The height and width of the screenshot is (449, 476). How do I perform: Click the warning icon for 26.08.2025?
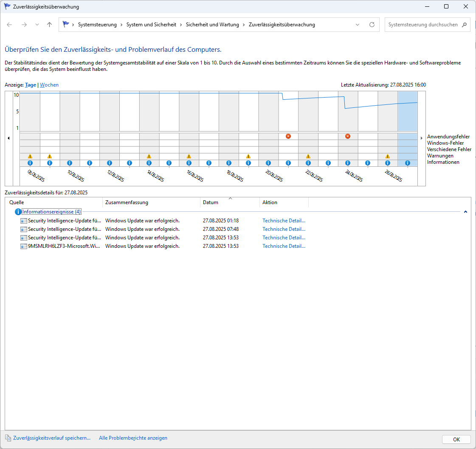tap(388, 156)
